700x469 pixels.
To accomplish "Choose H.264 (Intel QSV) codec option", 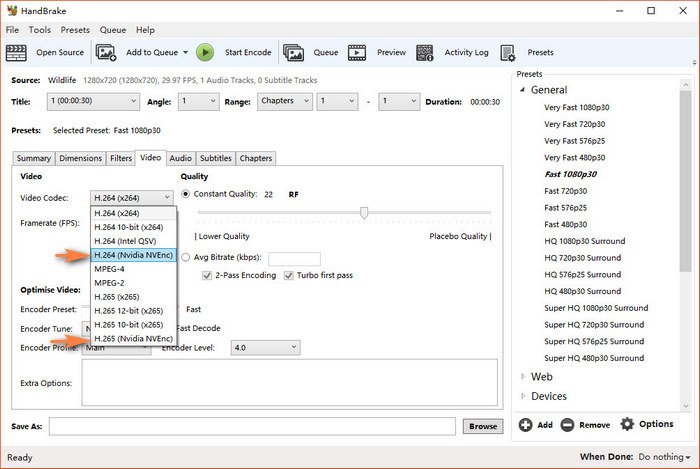I will 133,241.
